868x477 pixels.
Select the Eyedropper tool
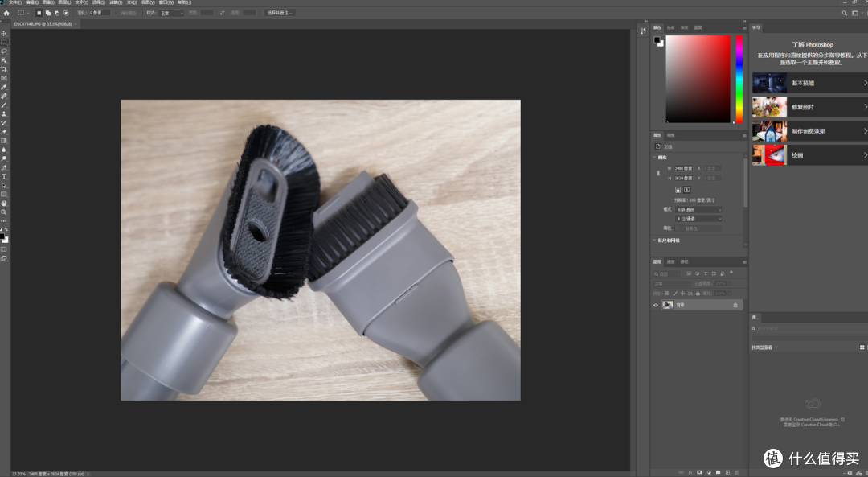(x=4, y=87)
